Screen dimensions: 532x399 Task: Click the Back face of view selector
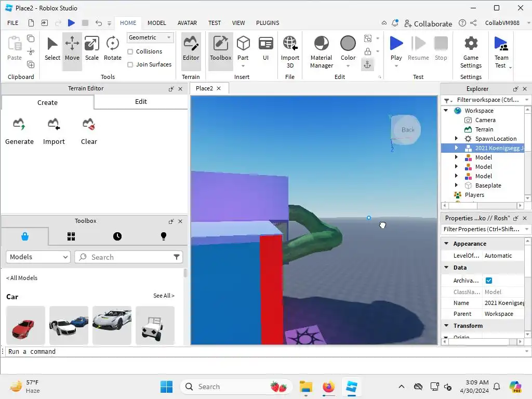point(407,129)
